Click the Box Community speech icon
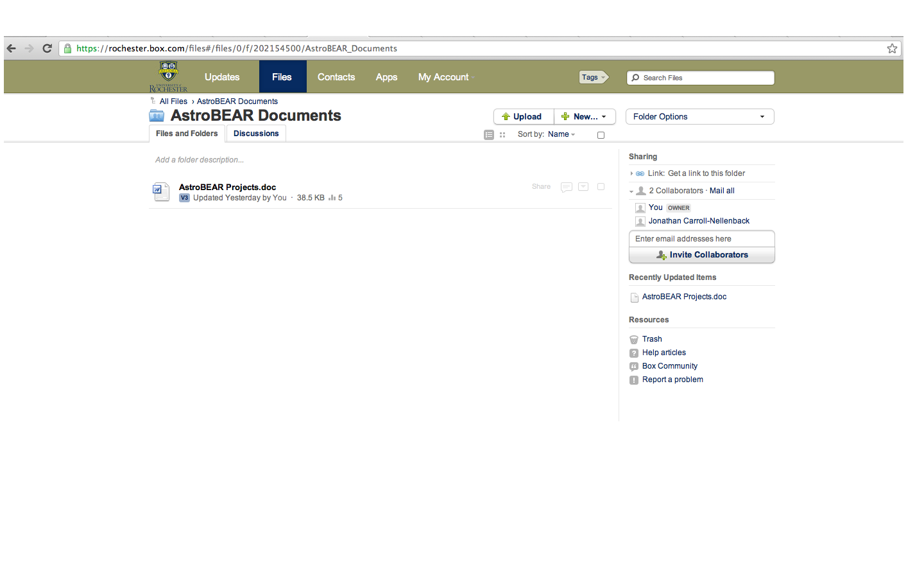The width and height of the screenshot is (924, 578). point(634,366)
